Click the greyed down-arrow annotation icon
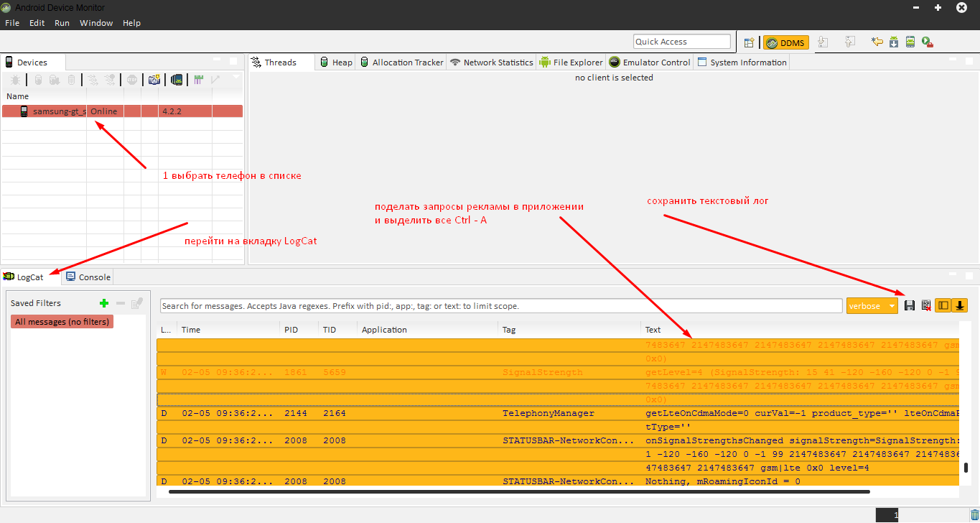The image size is (980, 523). click(823, 42)
